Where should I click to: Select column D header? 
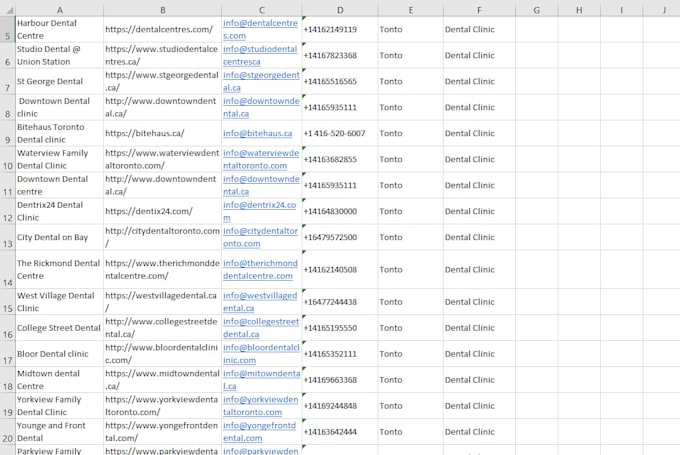click(x=340, y=10)
